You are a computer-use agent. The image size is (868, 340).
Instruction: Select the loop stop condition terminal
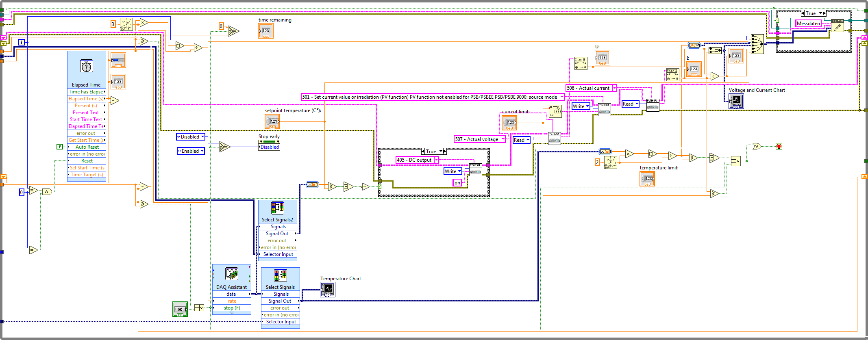tap(779, 146)
